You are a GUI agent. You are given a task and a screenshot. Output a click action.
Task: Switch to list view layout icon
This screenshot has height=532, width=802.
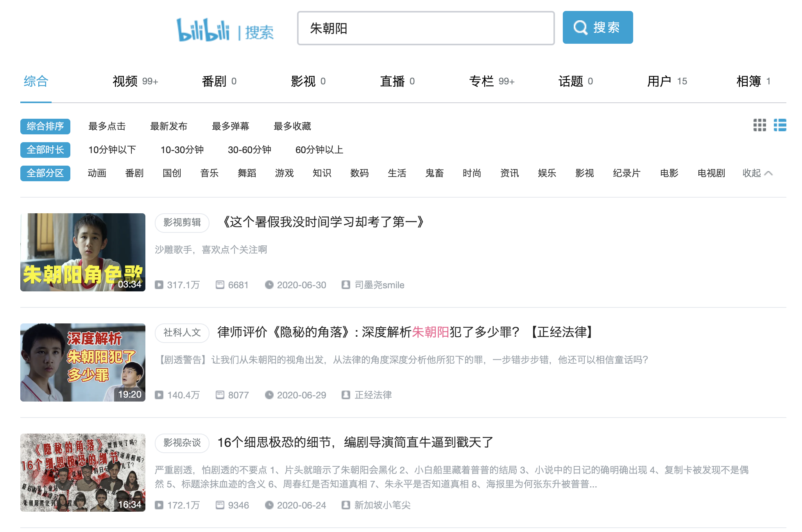pos(780,125)
